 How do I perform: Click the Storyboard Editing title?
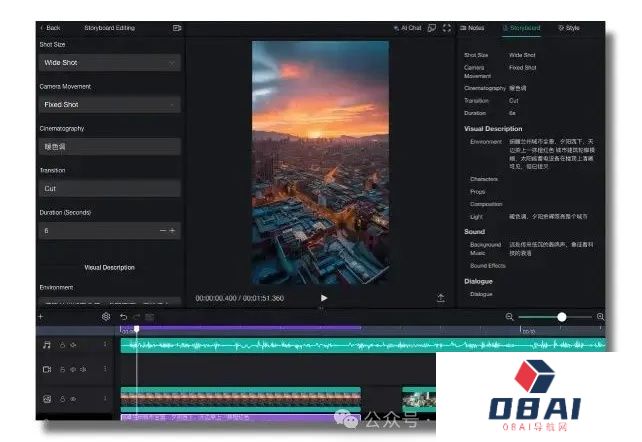(110, 28)
